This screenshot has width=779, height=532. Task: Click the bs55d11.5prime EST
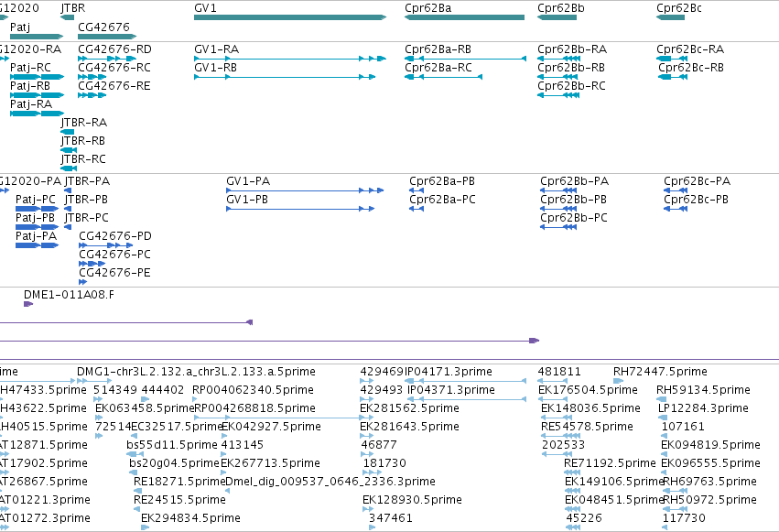135,454
